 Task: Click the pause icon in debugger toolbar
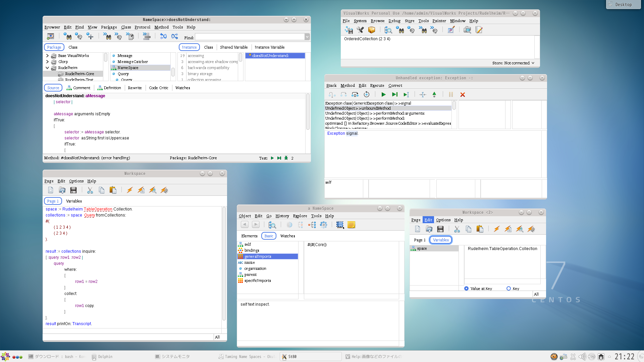451,95
